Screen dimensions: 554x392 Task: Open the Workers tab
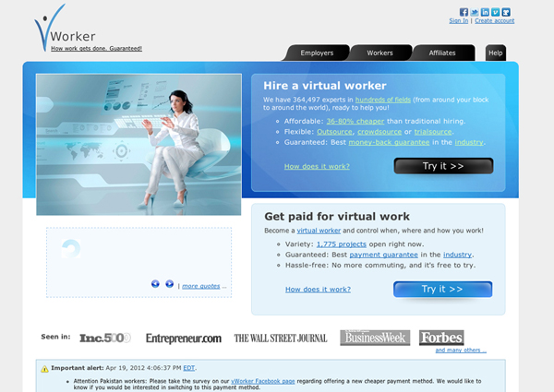coord(379,53)
